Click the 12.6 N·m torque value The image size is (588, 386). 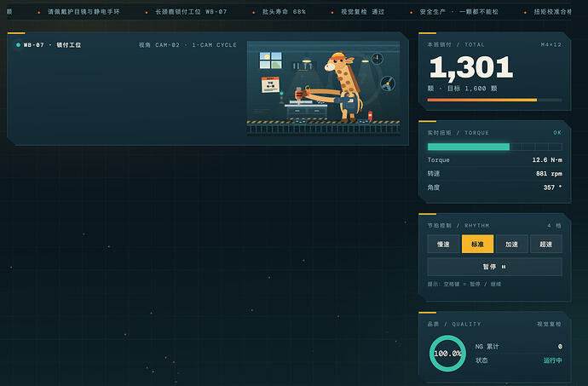(547, 160)
